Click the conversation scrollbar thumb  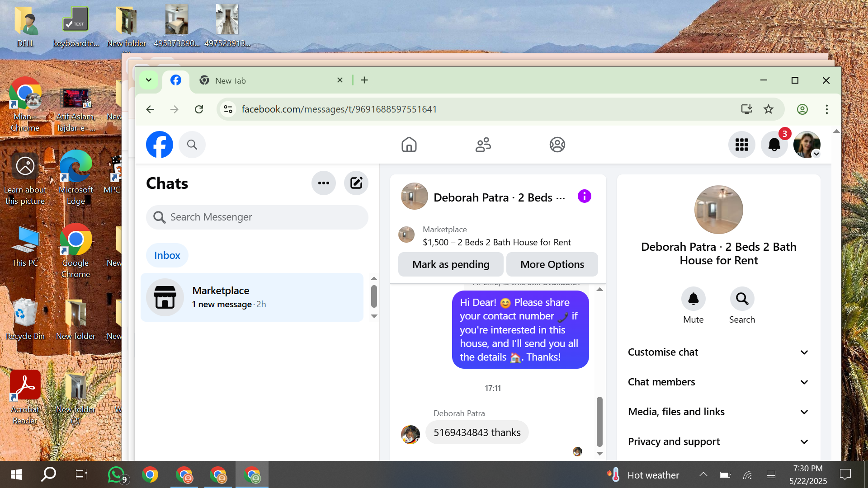(x=599, y=421)
